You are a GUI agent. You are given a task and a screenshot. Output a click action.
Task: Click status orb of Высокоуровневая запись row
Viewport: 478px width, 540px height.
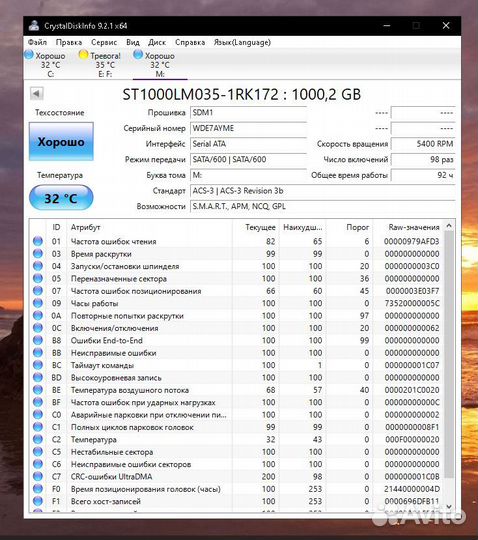[38, 377]
